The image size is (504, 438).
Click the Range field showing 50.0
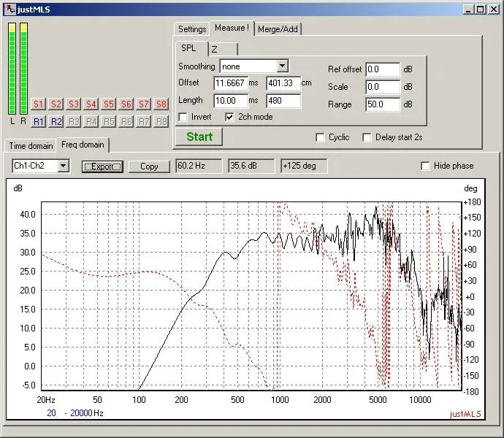click(383, 104)
